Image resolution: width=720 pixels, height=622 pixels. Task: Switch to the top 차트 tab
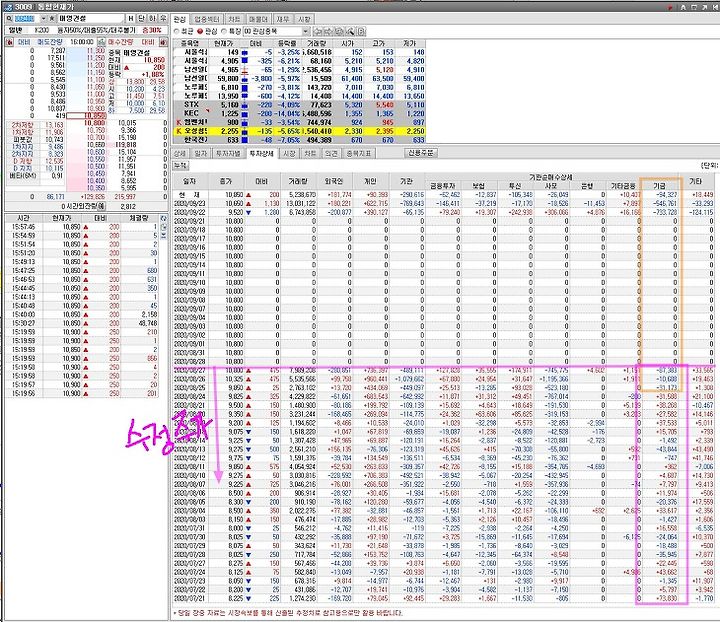[x=234, y=19]
